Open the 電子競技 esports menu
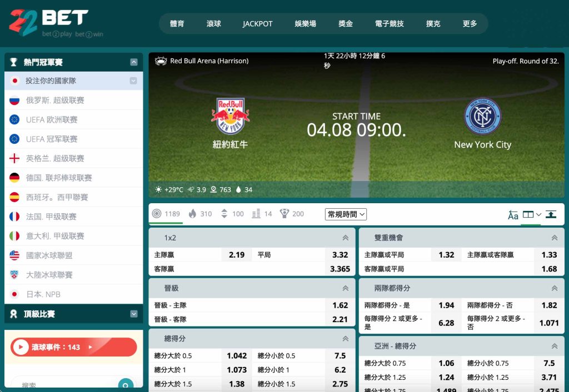 390,23
